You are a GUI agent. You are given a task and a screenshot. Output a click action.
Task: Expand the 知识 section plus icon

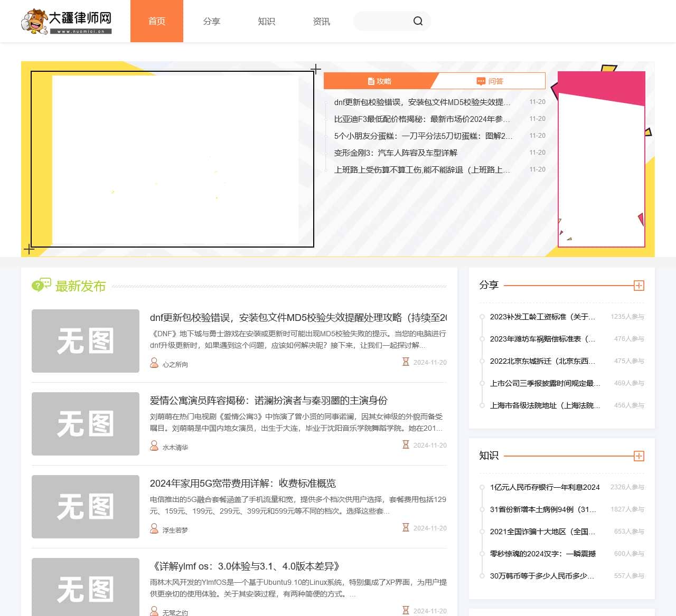pos(639,456)
